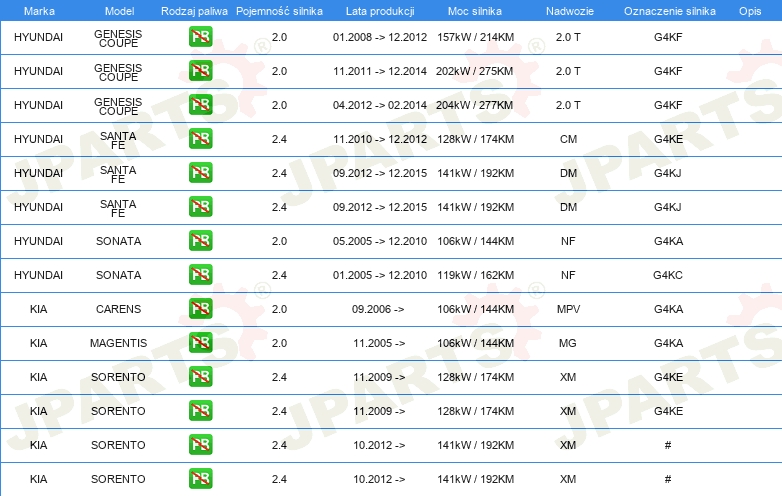
Task: Click the Oznaczenie silnika column header
Action: coord(668,10)
